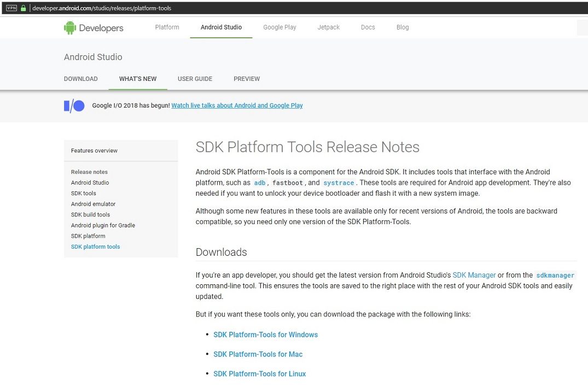Download SDK Platform-Tools for Windows
Screen dimensions: 588x387
(x=265, y=335)
